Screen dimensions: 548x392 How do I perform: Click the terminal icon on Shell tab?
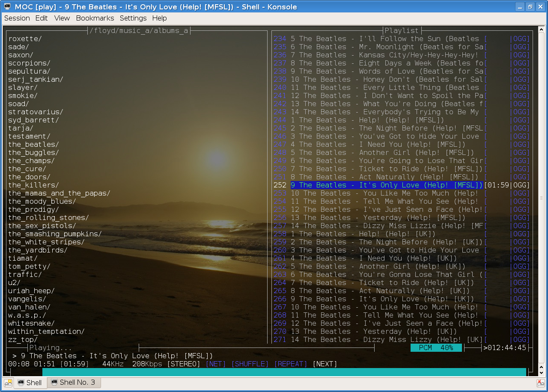point(21,383)
